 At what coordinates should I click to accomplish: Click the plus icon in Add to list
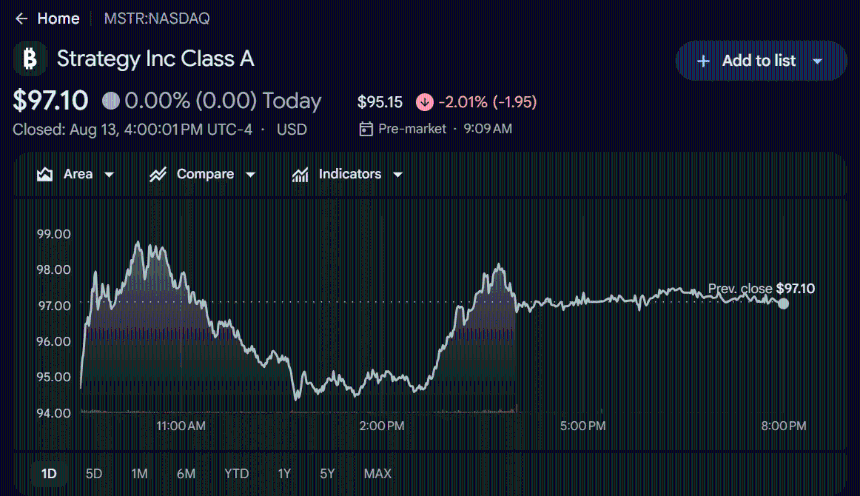[703, 61]
